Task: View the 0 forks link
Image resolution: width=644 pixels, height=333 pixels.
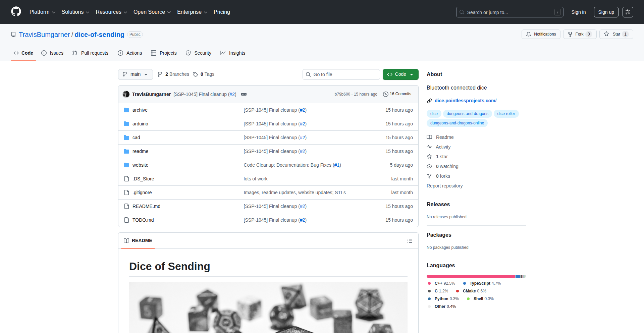Action: tap(439, 176)
